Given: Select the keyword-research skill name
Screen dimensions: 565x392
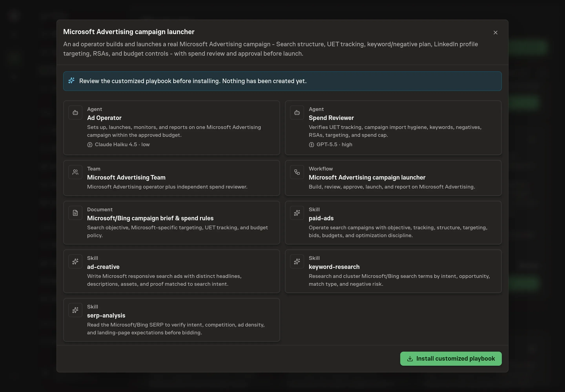Looking at the screenshot, I should tap(334, 267).
